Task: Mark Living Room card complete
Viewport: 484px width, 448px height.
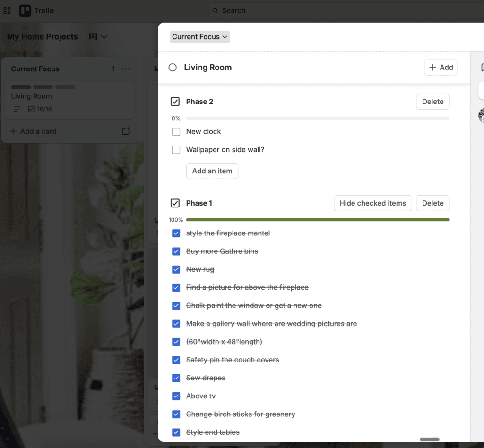Action: [173, 67]
